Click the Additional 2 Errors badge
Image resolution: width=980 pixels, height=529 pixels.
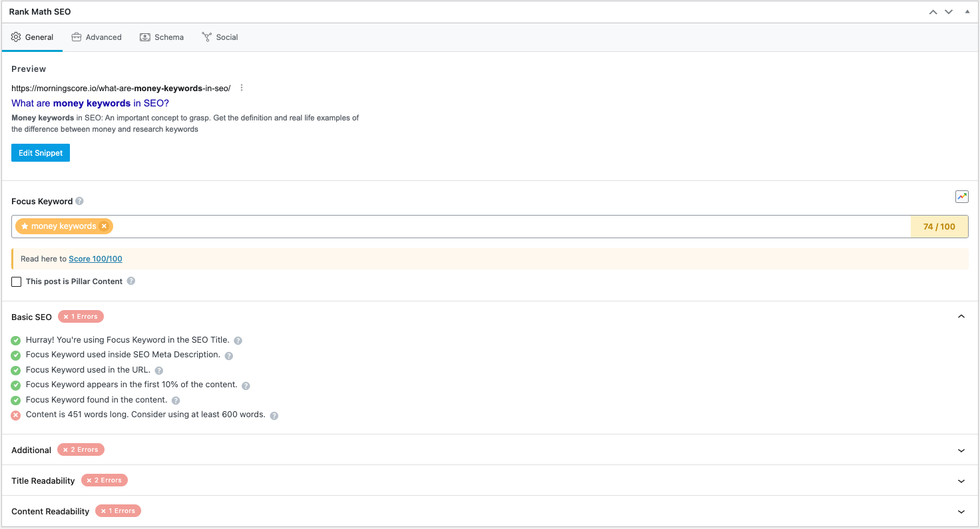click(x=81, y=450)
